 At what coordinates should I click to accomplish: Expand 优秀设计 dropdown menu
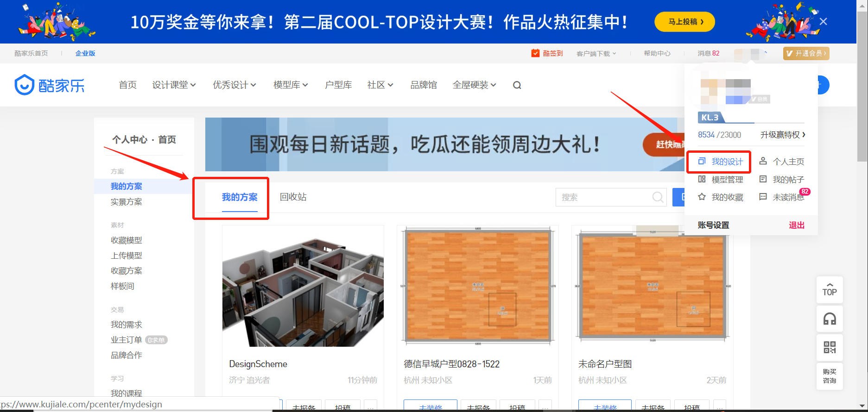[234, 85]
